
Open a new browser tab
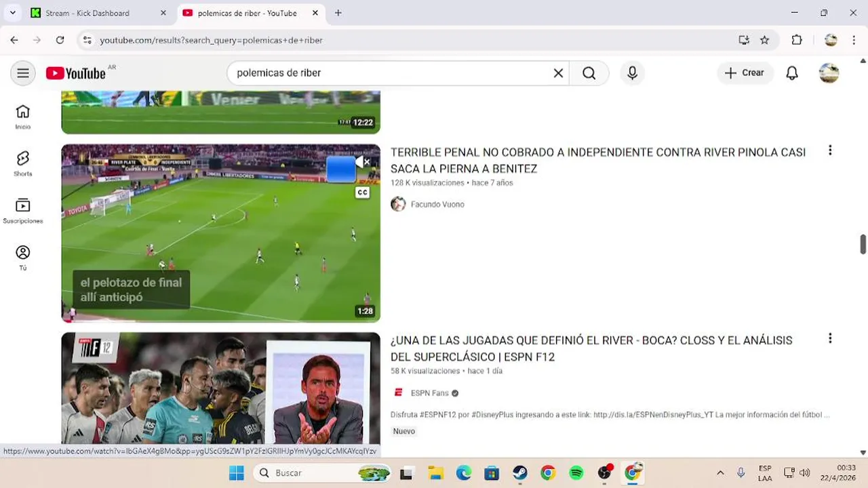pos(338,13)
